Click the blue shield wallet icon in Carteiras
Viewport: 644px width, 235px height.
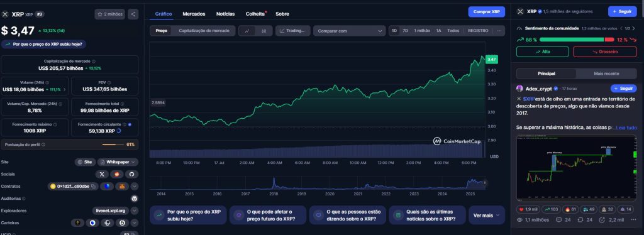point(92,223)
